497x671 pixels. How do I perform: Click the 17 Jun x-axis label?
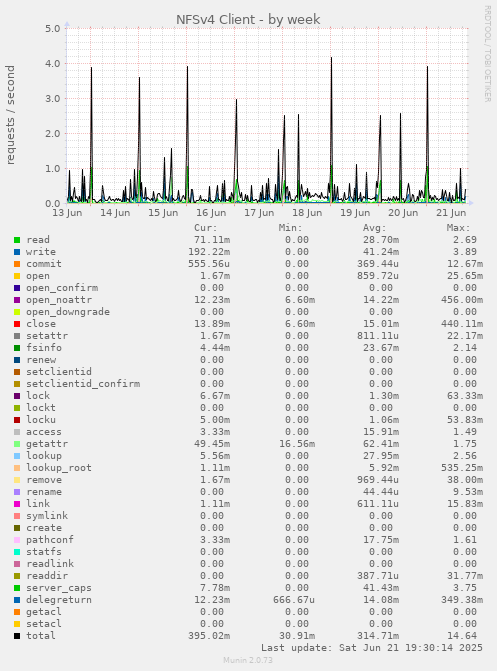259,213
